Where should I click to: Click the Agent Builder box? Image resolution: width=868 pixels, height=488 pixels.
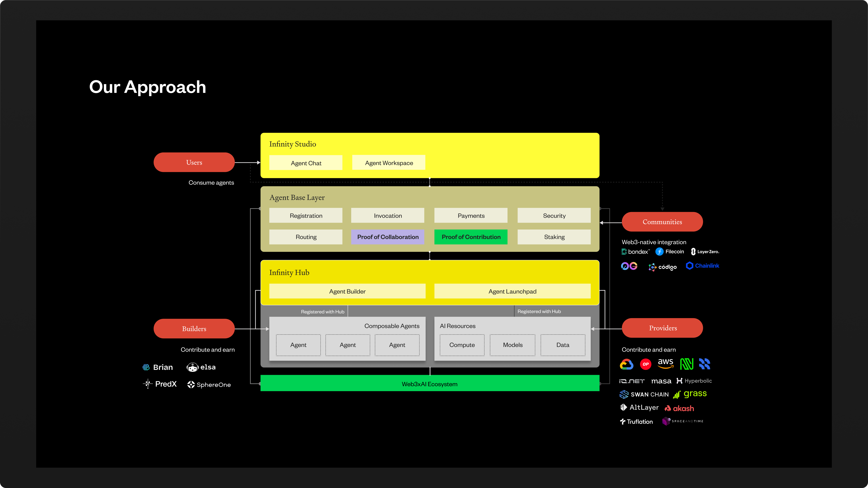click(347, 291)
